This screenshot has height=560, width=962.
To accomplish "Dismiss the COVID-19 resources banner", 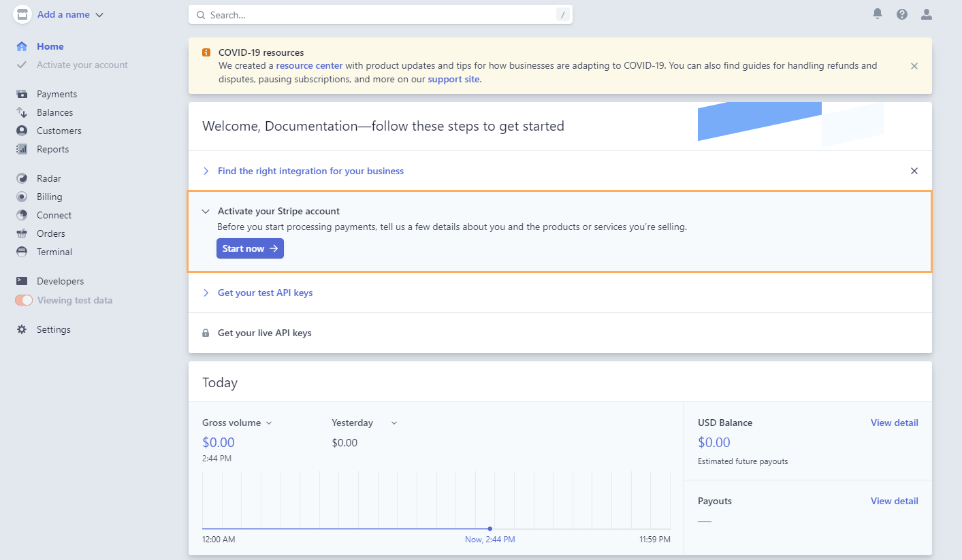I will (x=914, y=66).
